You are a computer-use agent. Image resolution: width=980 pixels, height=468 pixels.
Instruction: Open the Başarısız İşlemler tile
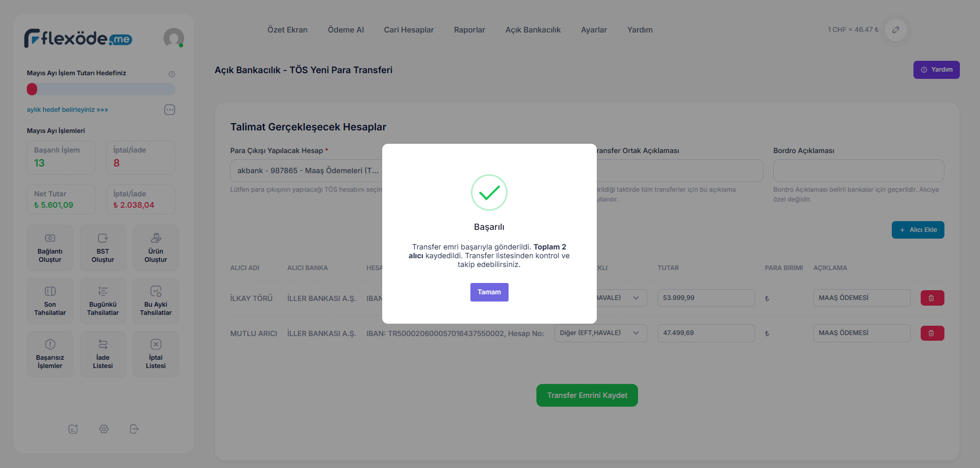50,354
